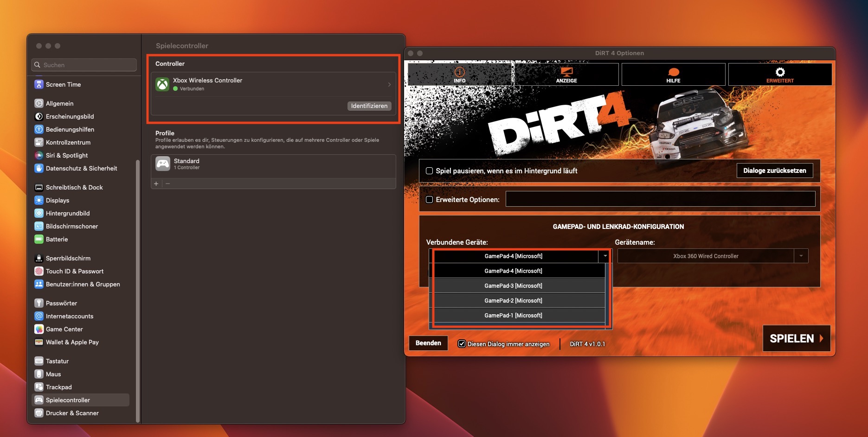Switch to the ERWEITERT tab
The image size is (868, 437).
780,74
